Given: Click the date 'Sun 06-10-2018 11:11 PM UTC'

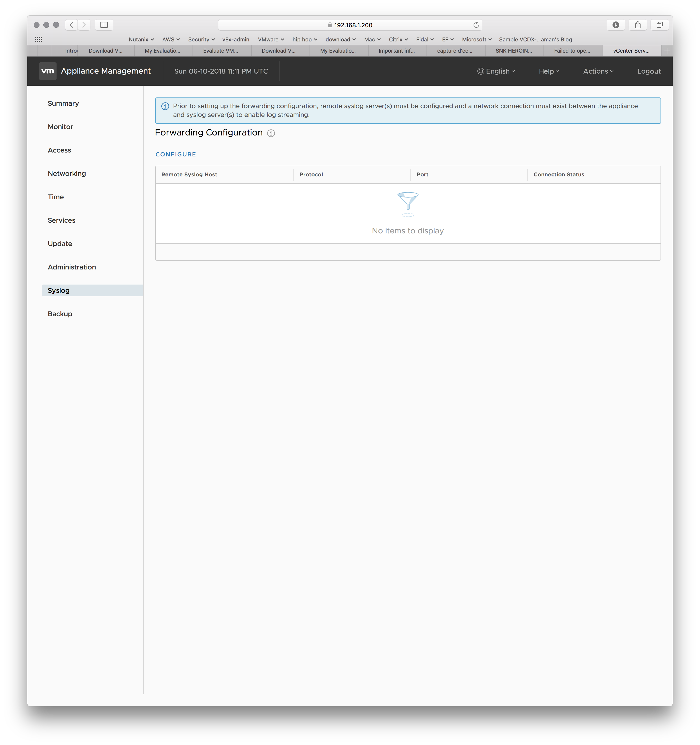Looking at the screenshot, I should [221, 71].
